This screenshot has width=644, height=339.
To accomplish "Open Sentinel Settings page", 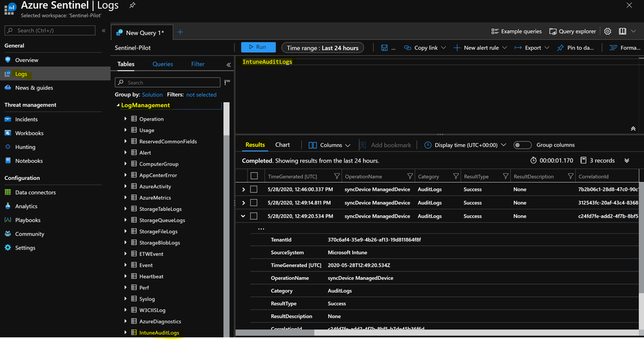I will [25, 248].
